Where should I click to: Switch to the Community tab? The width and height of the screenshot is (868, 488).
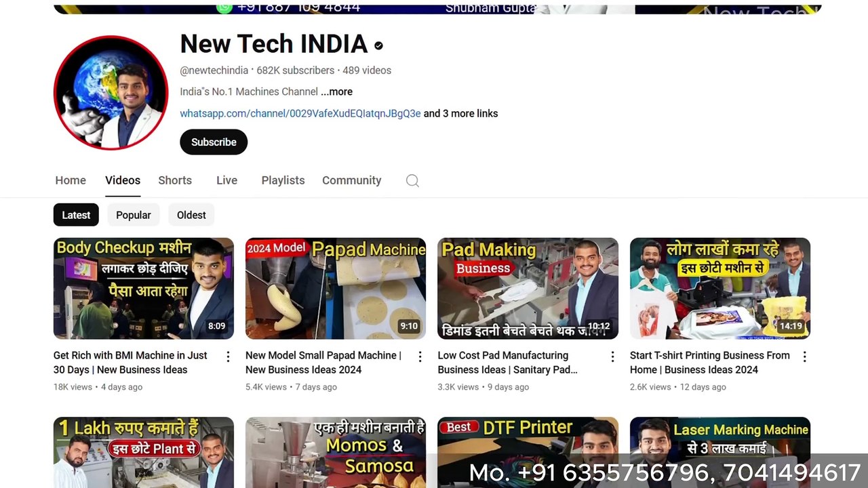[351, 180]
